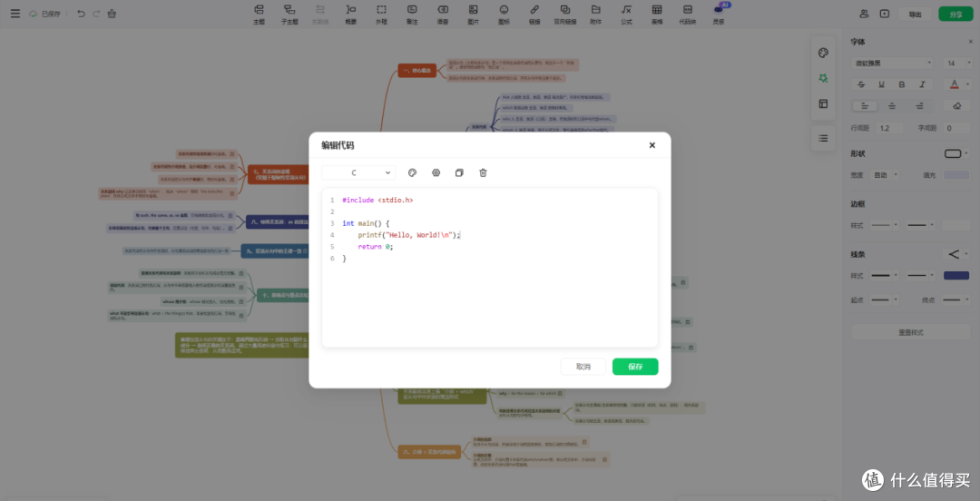Open code theme palette icon in dialog

(x=412, y=172)
